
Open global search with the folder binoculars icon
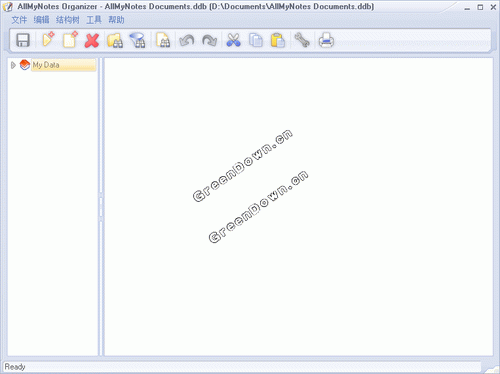click(115, 40)
